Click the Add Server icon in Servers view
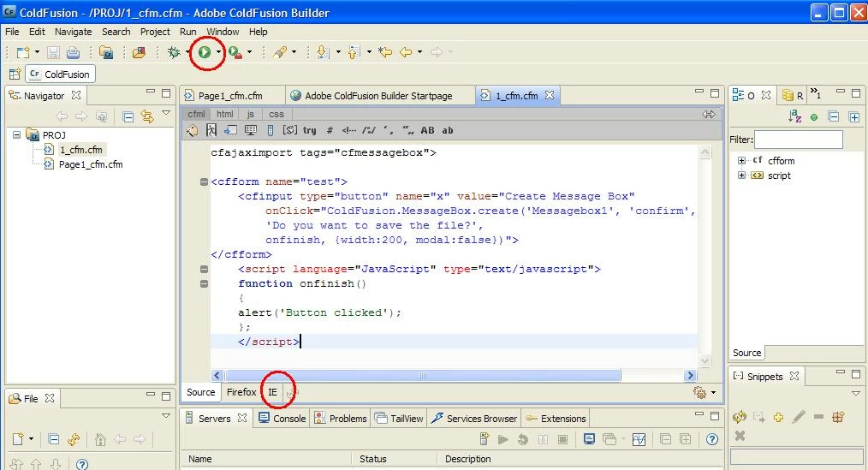The height and width of the screenshot is (470, 868). (485, 439)
